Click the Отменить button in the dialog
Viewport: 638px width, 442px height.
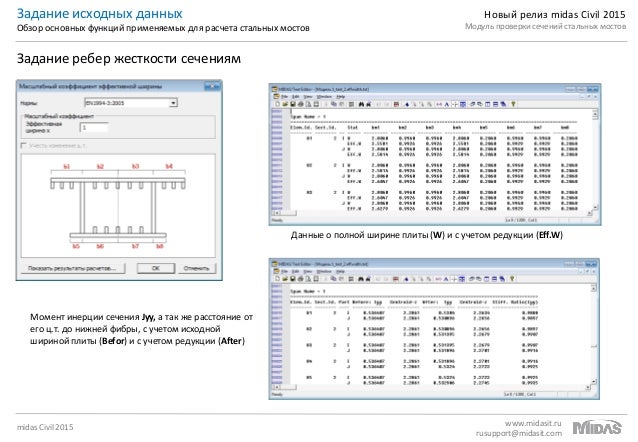point(197,268)
